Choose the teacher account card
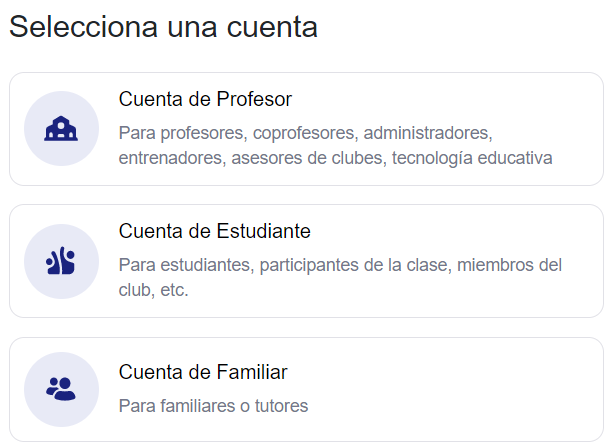613x446 pixels. (306, 129)
